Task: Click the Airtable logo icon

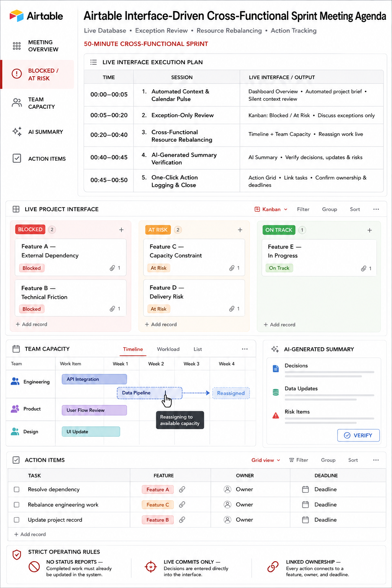Action: tap(16, 16)
